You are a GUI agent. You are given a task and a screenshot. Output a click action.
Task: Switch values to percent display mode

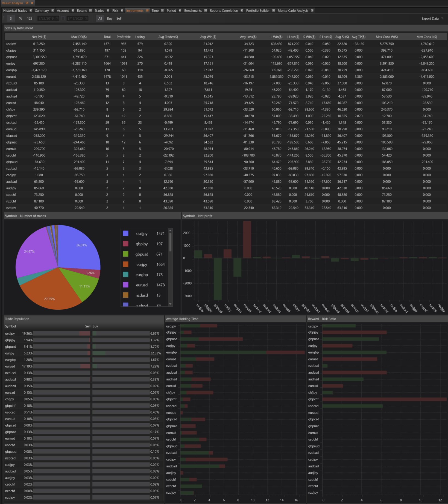point(21,19)
